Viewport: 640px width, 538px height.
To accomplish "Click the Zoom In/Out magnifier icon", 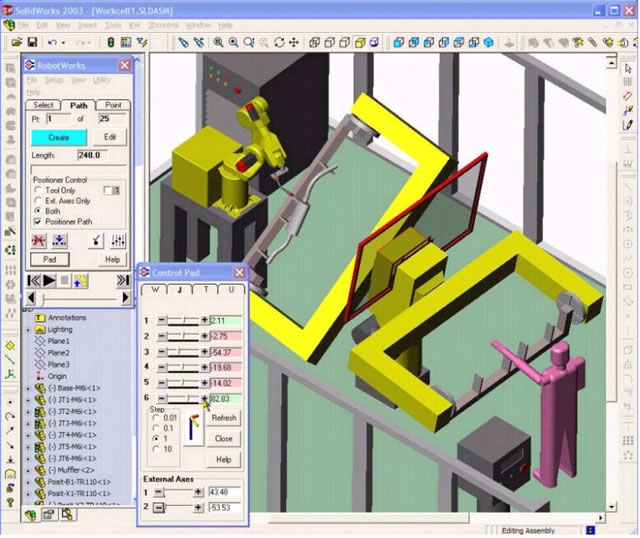I will pos(249,42).
